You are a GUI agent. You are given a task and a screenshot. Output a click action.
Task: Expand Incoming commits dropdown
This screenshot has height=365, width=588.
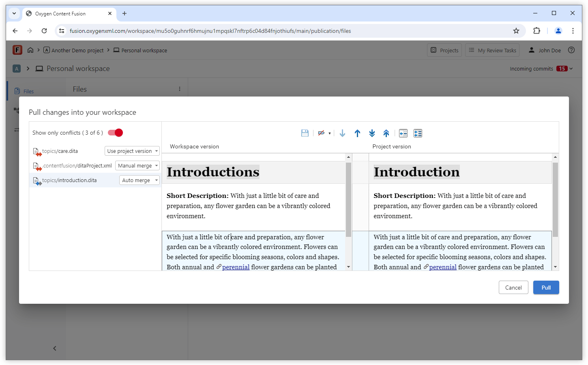[541, 69]
